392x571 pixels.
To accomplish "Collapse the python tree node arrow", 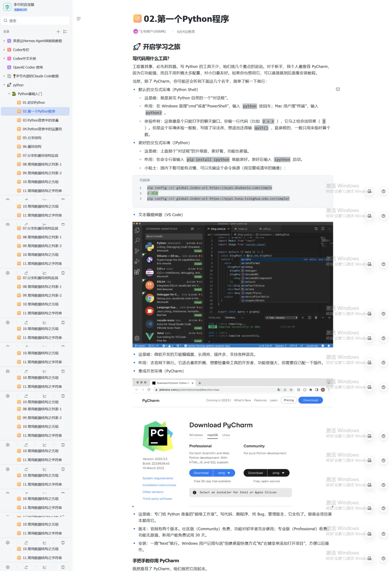I will pos(4,85).
